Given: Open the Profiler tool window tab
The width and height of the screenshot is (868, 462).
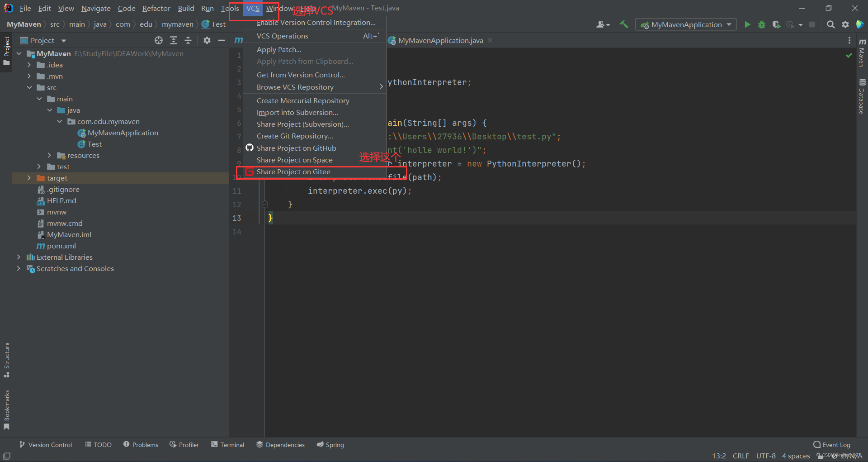Looking at the screenshot, I should pyautogui.click(x=184, y=445).
